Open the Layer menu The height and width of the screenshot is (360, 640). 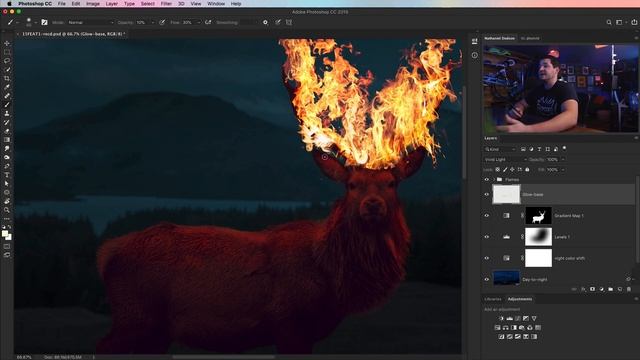click(x=111, y=4)
